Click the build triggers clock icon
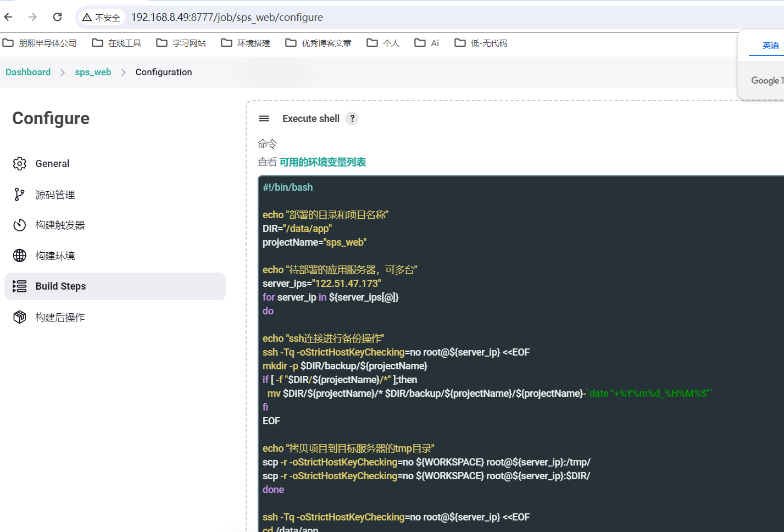 click(x=20, y=225)
